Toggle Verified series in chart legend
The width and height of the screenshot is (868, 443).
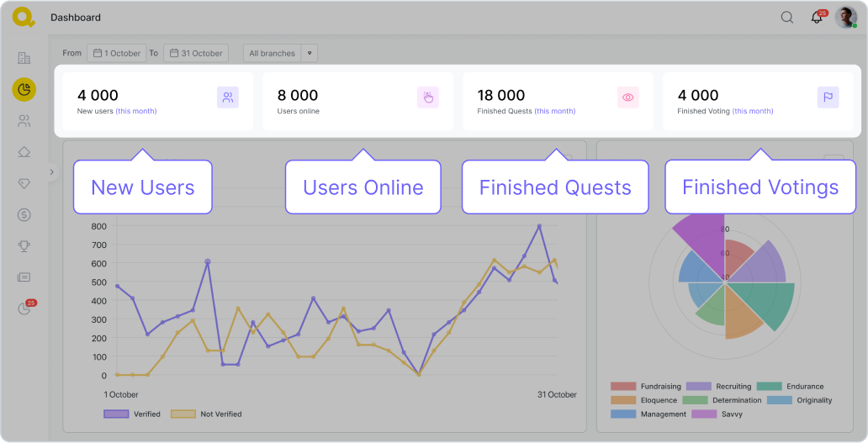[x=132, y=414]
